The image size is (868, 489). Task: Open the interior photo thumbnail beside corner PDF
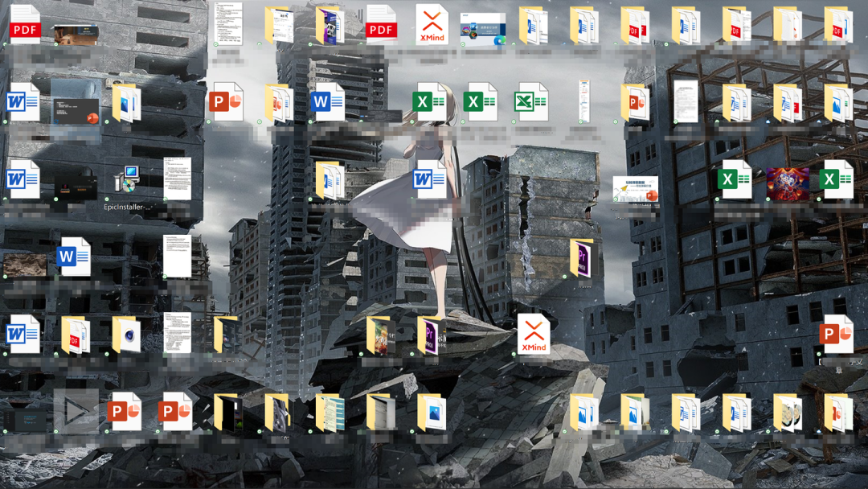(x=76, y=35)
